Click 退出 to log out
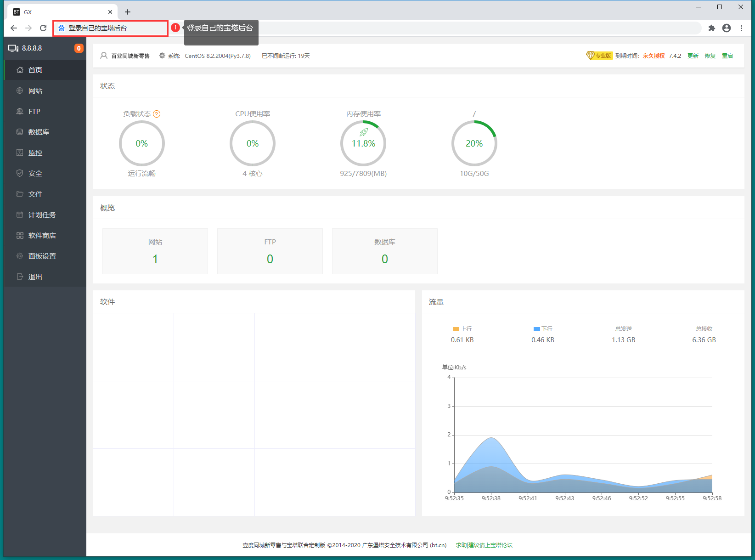755x560 pixels. tap(35, 277)
